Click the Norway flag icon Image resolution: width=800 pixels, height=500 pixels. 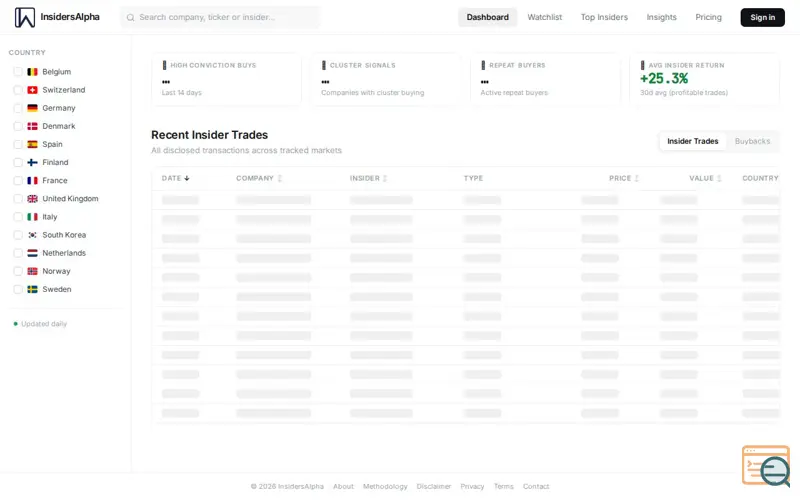pyautogui.click(x=32, y=271)
